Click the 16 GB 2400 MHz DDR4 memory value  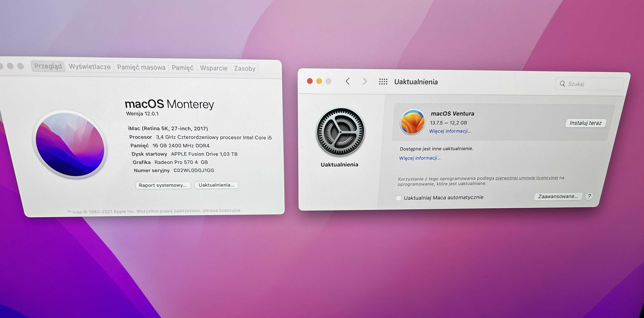tap(181, 145)
